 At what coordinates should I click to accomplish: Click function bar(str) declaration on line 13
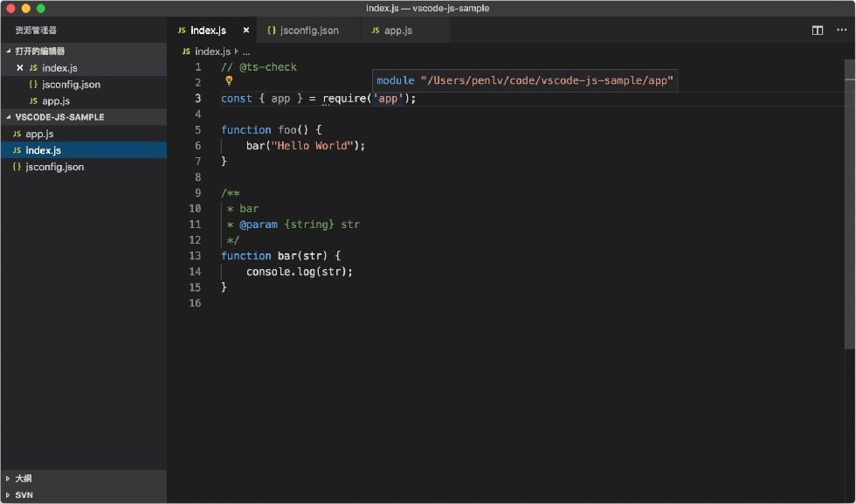(280, 256)
